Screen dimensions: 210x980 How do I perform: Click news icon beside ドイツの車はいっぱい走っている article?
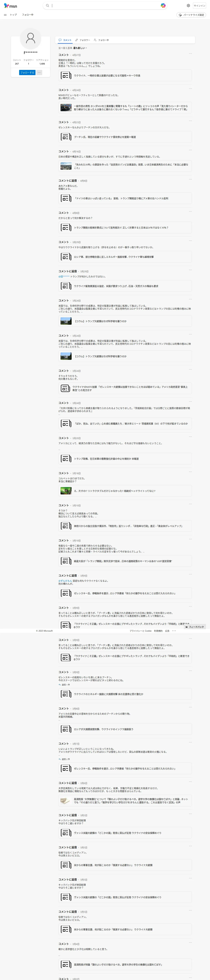click(66, 198)
